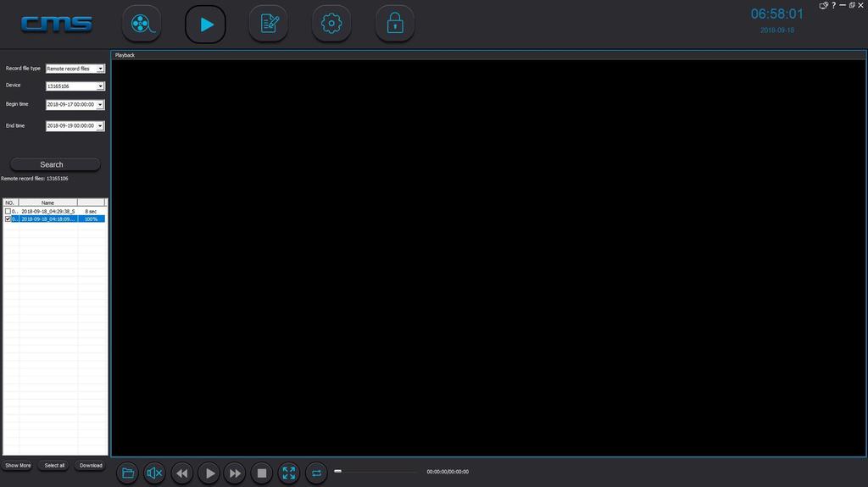Click the rewind button in playback bar
This screenshot has width=868, height=487.
click(181, 473)
